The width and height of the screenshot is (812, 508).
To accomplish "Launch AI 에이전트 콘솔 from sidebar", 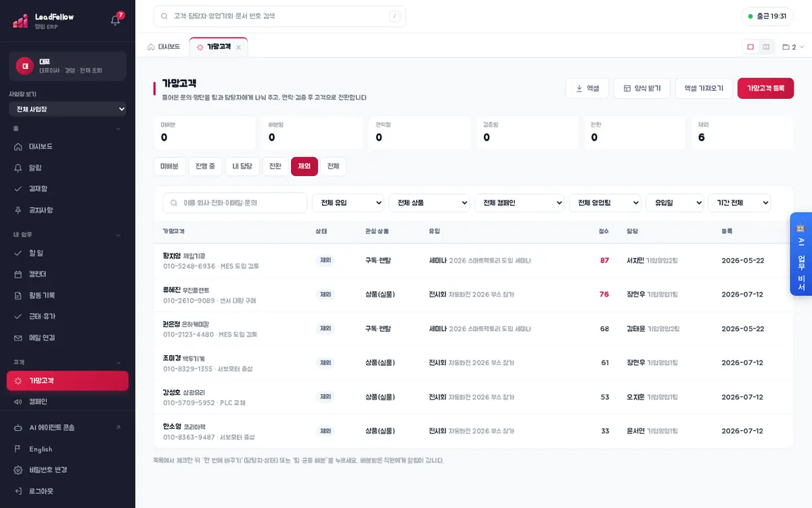I will (68, 427).
